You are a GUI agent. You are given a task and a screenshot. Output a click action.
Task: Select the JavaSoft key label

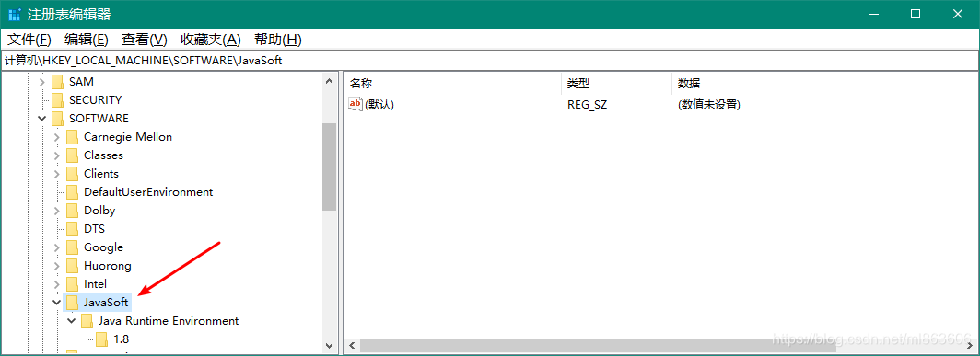click(x=106, y=303)
